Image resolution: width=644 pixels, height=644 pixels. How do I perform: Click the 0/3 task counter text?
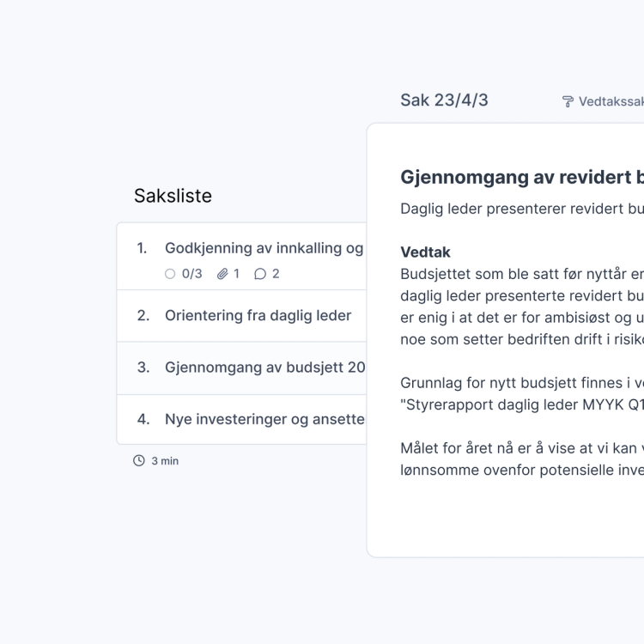191,274
